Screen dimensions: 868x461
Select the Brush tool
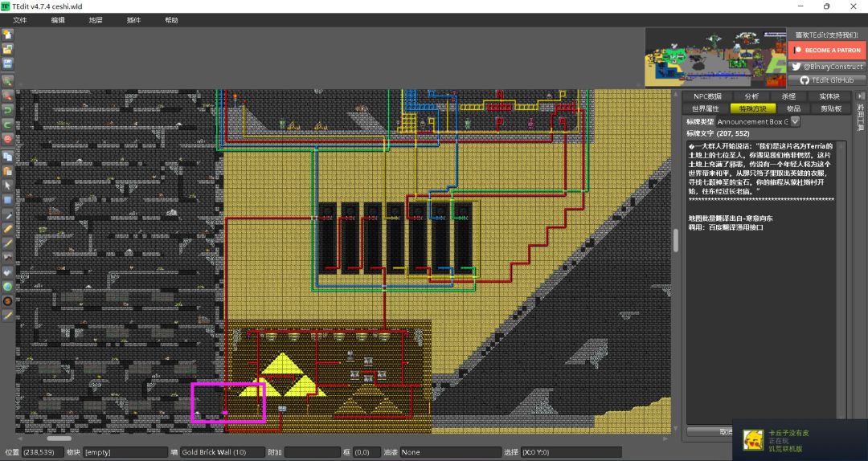point(7,243)
